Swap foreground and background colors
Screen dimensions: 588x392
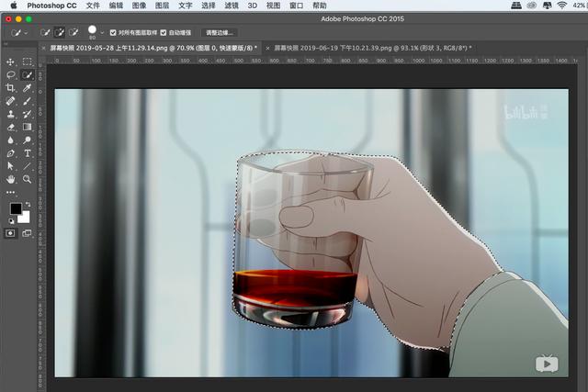(28, 205)
